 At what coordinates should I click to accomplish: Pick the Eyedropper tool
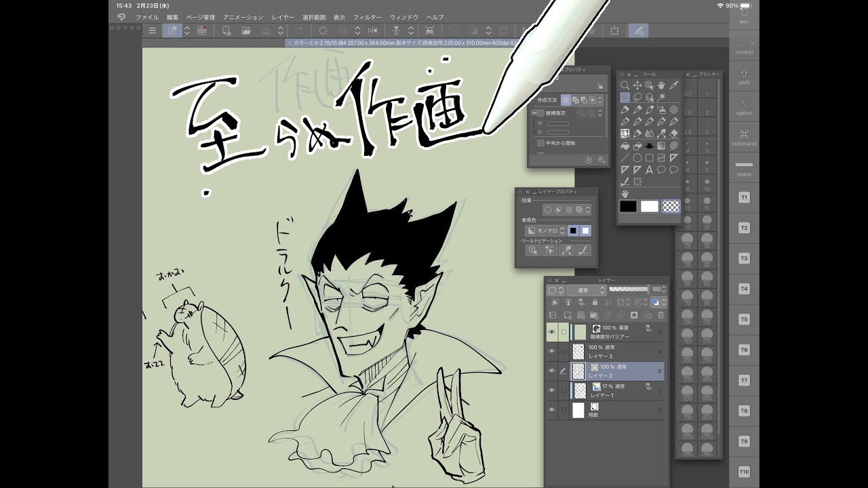tap(673, 85)
